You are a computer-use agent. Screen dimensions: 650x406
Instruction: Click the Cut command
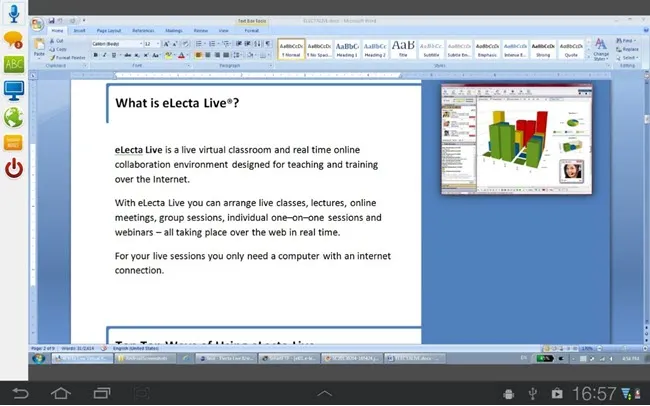coord(57,41)
